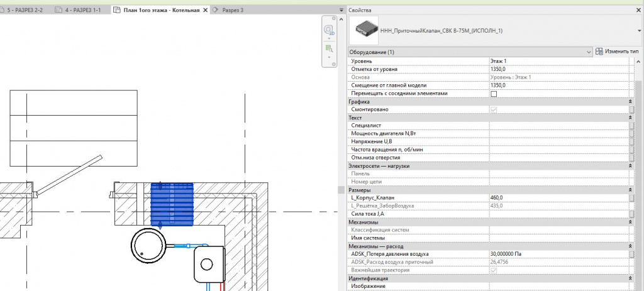Screen dimensions: 644x291
Task: Click the Имя системы value field
Action: point(558,238)
